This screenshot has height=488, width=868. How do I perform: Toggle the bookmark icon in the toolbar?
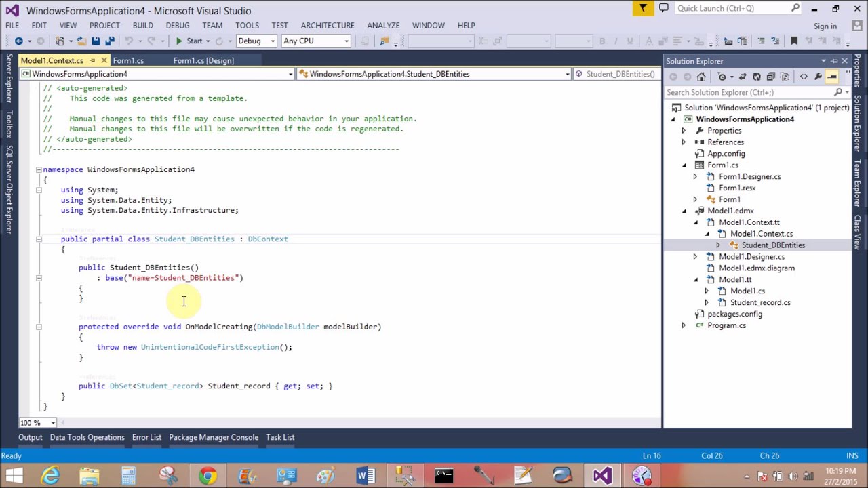pos(794,41)
